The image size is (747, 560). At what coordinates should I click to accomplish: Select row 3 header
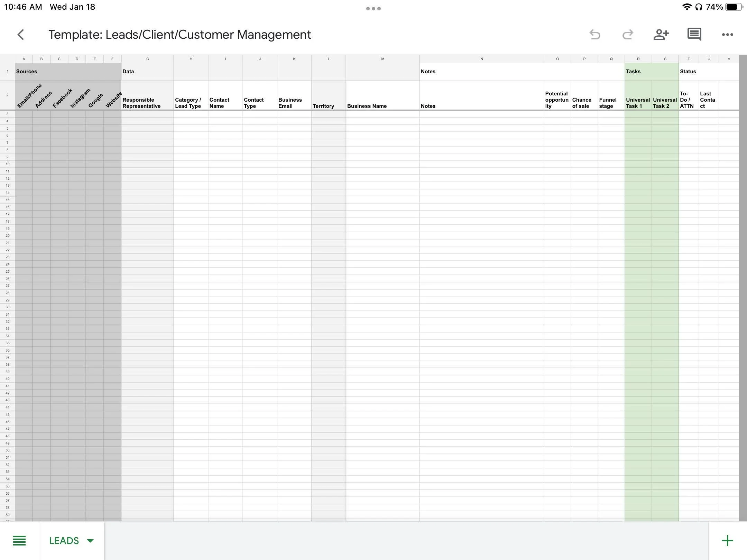click(7, 114)
